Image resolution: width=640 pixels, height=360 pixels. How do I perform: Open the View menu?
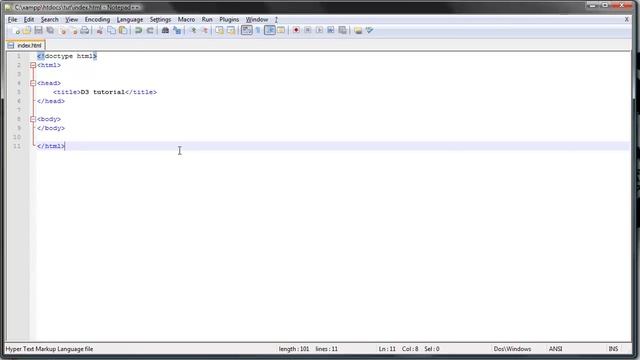pyautogui.click(x=71, y=20)
